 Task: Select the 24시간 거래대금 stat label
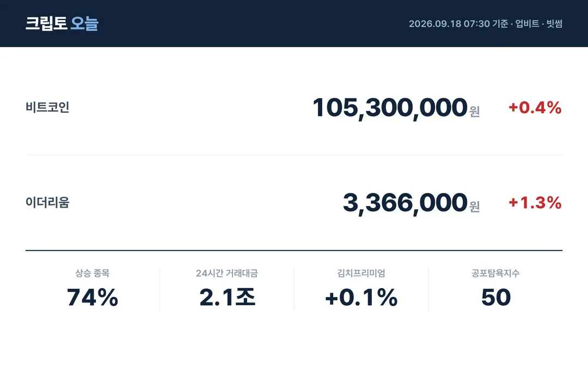tap(227, 273)
